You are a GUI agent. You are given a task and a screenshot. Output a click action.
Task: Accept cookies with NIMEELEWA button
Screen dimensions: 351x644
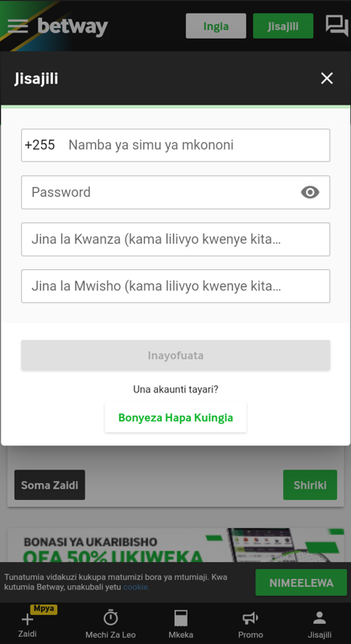pyautogui.click(x=301, y=582)
